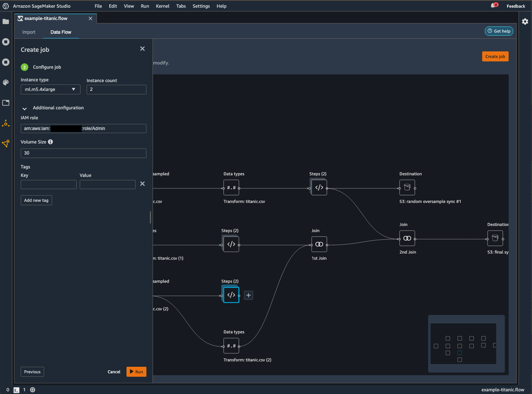Click the Previous button
This screenshot has height=394, width=532.
coord(32,372)
